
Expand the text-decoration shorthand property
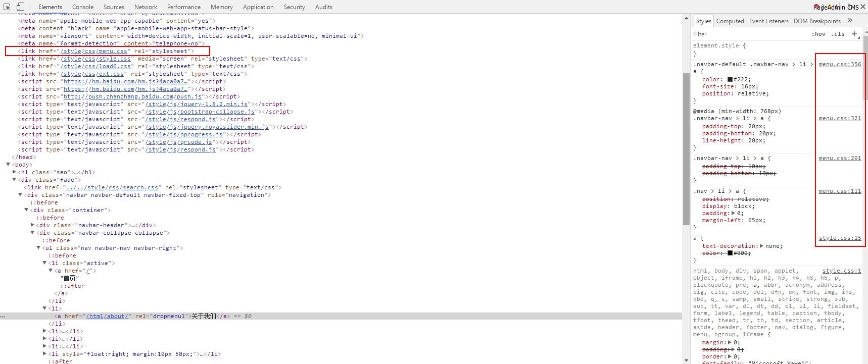[x=761, y=246]
